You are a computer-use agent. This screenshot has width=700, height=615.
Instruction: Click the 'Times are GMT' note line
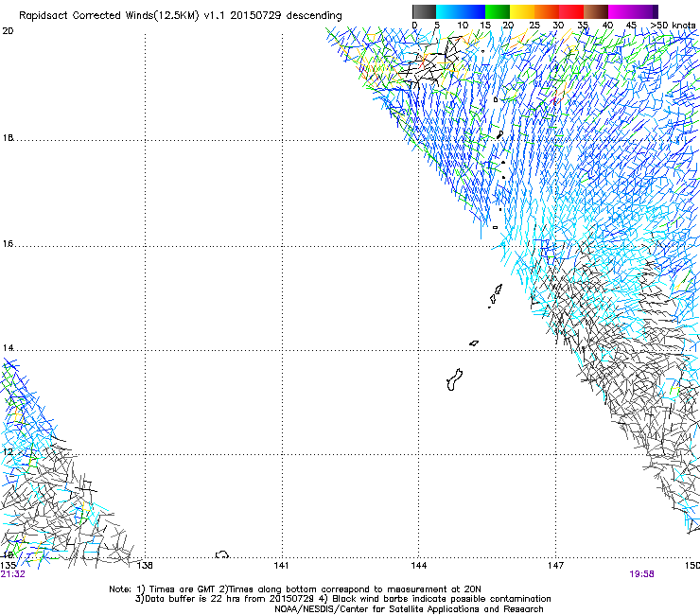coord(295,589)
